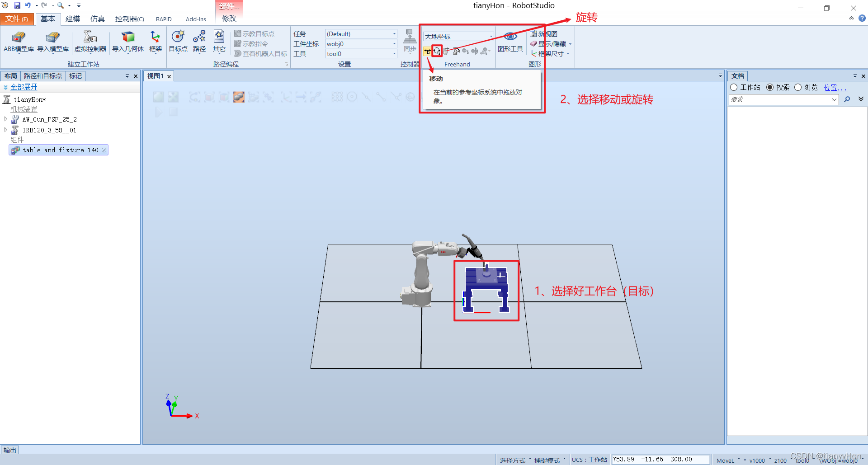This screenshot has height=465, width=868.
Task: Close the 视图1 view tab
Action: pyautogui.click(x=169, y=76)
